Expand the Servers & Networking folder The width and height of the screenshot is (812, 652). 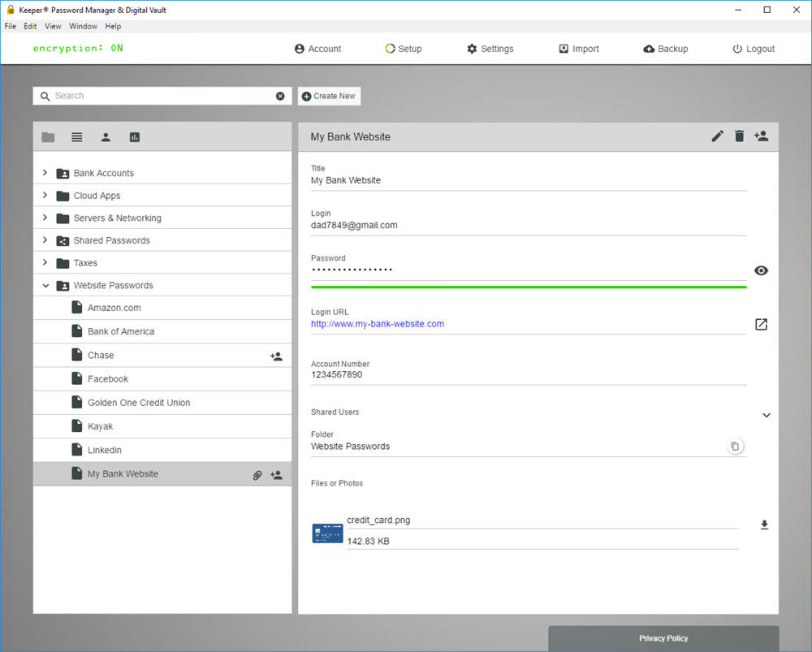coord(45,218)
